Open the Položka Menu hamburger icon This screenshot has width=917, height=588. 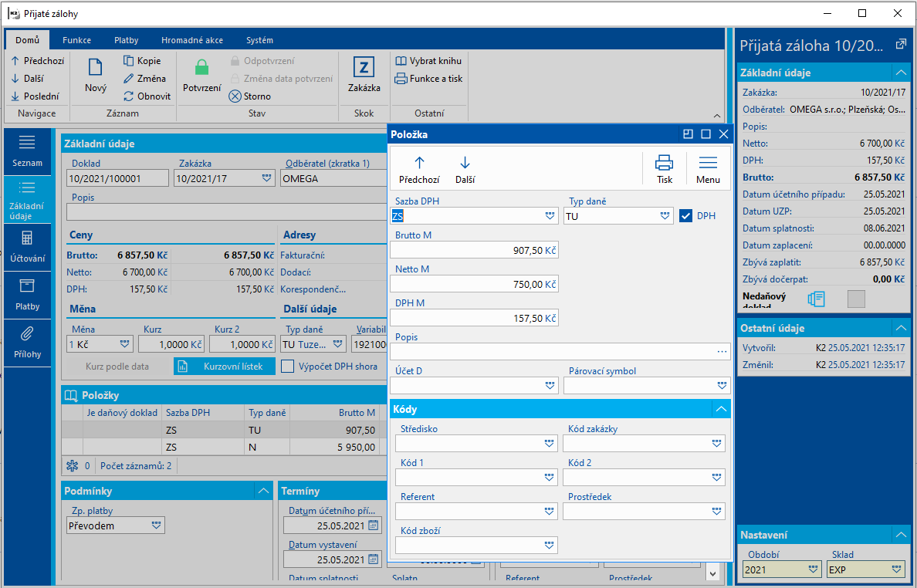pyautogui.click(x=708, y=163)
